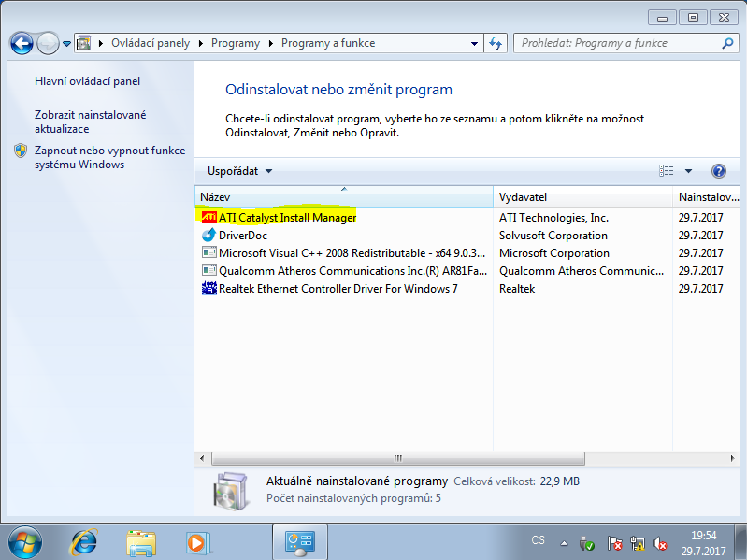
Task: Click the Forward navigation arrow
Action: pyautogui.click(x=48, y=44)
